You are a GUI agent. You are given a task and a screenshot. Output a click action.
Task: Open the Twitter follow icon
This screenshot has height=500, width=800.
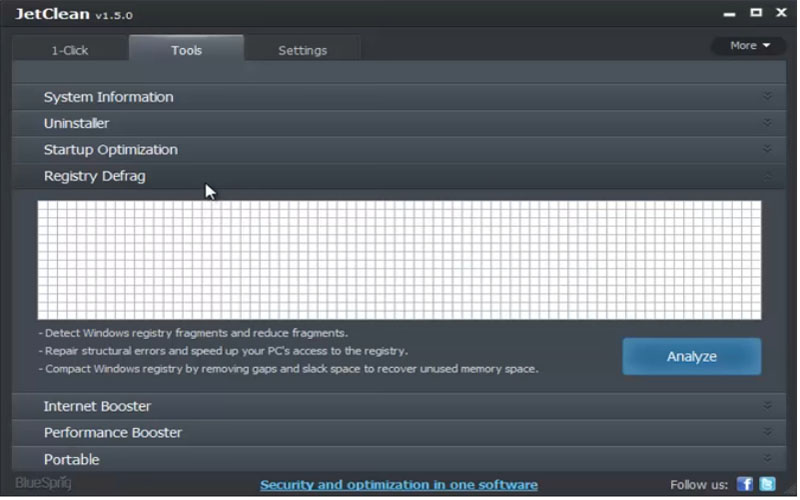767,484
